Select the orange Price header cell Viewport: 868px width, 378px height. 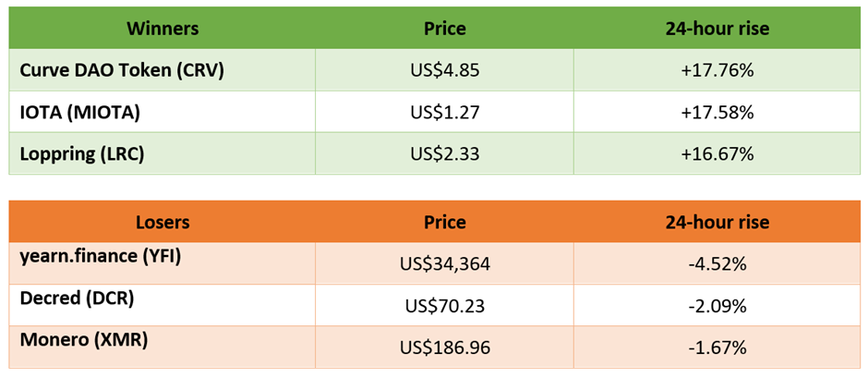[444, 222]
